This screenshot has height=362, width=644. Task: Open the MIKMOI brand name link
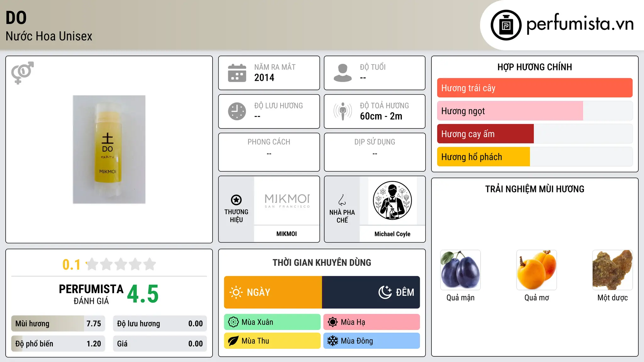(286, 234)
